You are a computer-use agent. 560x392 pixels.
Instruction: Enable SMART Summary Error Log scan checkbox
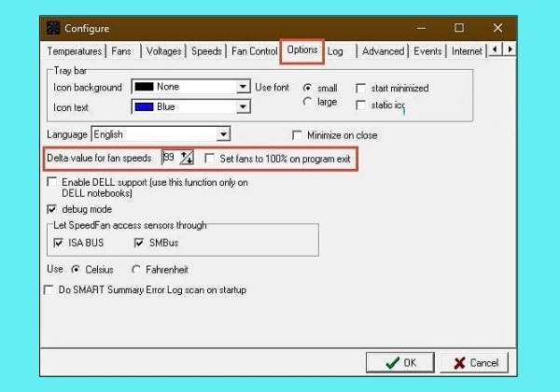pos(49,289)
